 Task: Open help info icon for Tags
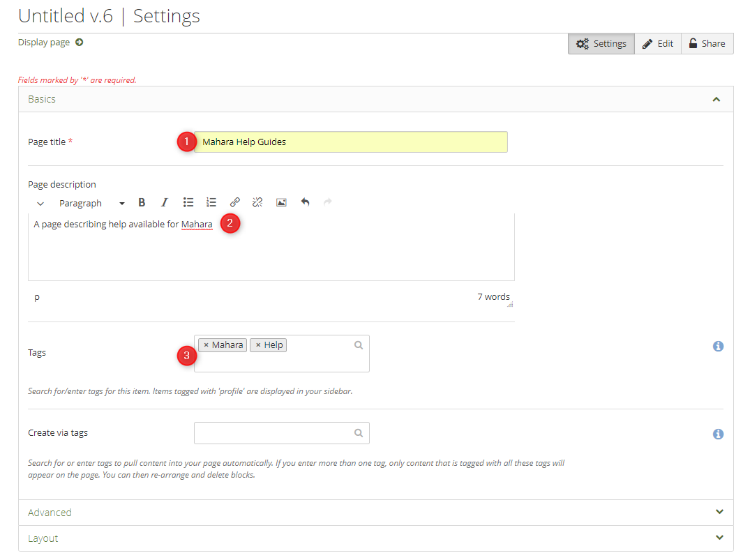point(718,347)
